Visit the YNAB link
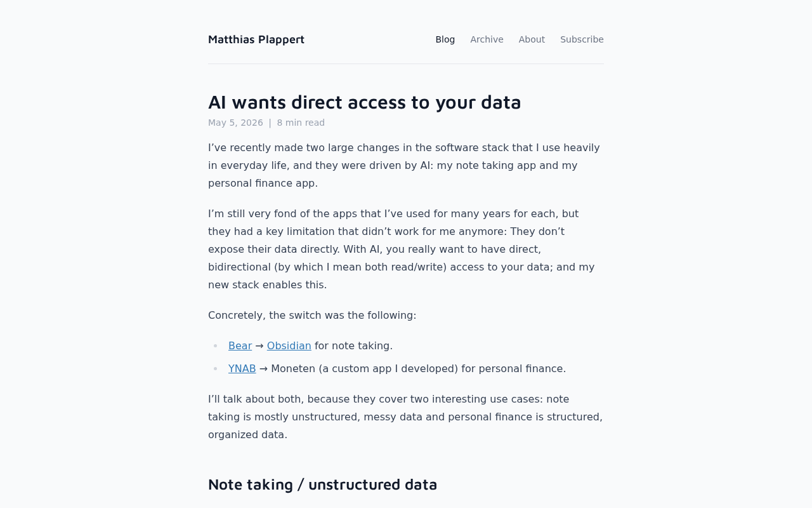 click(242, 368)
